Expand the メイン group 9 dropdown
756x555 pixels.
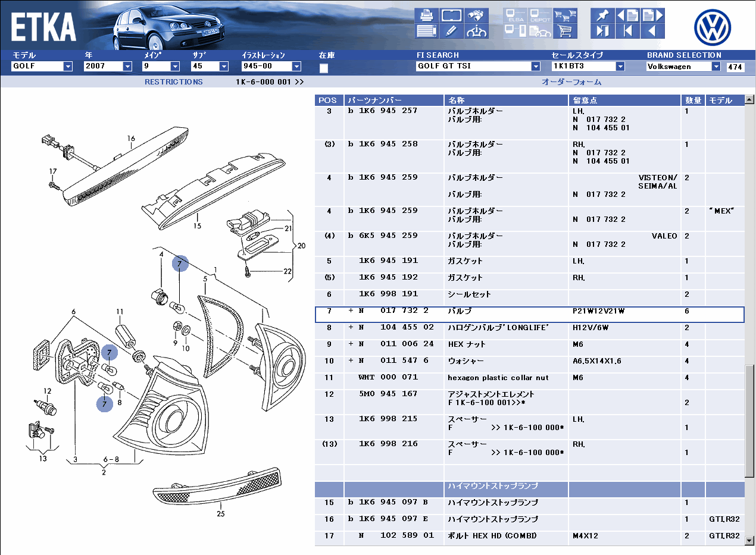coord(175,67)
